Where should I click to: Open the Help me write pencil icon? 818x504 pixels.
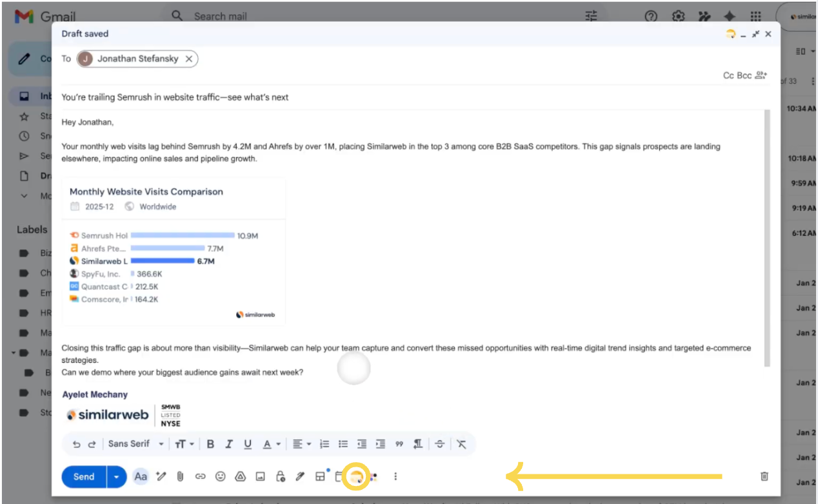coord(161,477)
